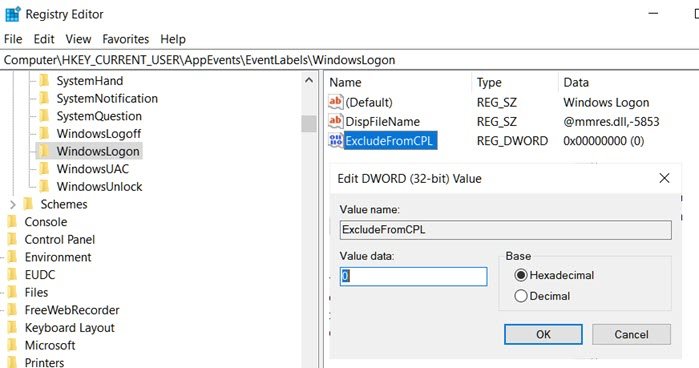The height and width of the screenshot is (368, 699).
Task: Select the SystemQuestion folder icon
Action: click(44, 116)
